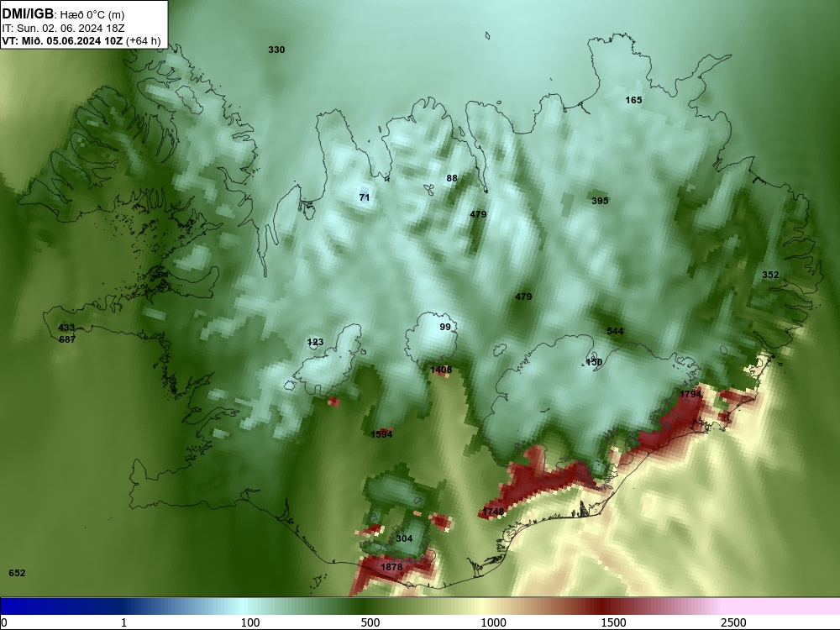Click the 652 value over the ocean

17,573
